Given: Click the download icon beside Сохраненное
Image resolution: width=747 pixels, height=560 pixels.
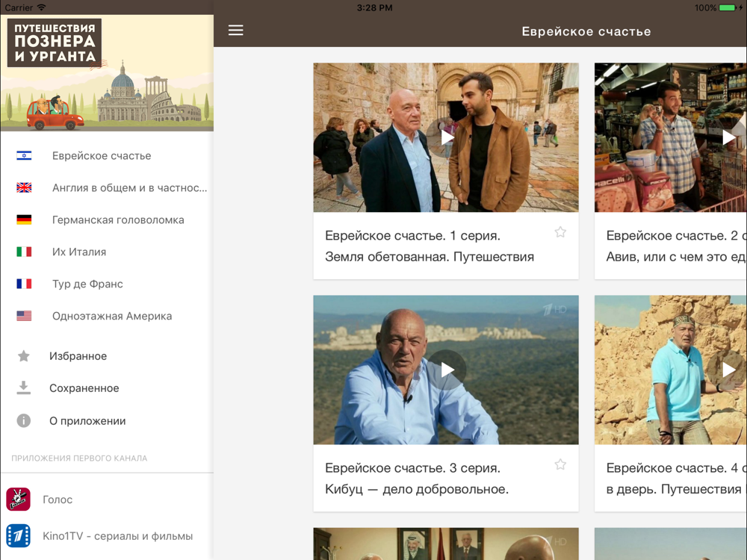Looking at the screenshot, I should [x=23, y=388].
